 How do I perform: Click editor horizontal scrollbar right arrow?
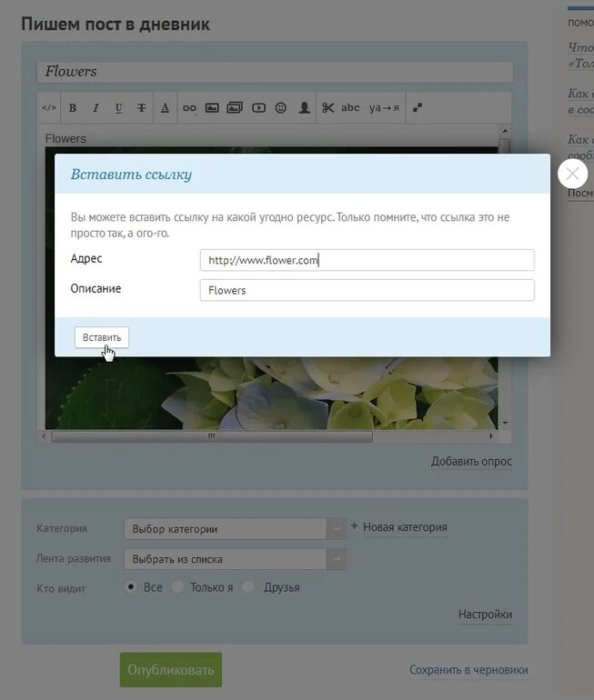click(491, 436)
